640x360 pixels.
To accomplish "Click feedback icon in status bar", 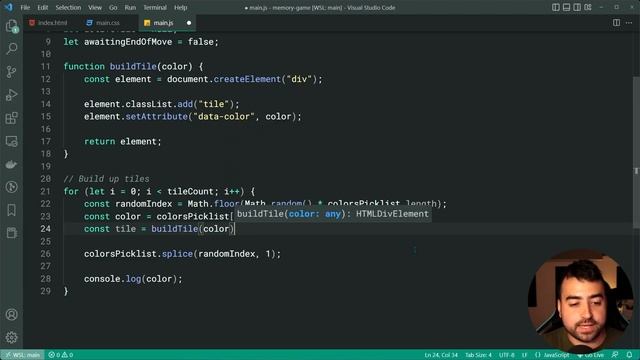I will coord(615,355).
